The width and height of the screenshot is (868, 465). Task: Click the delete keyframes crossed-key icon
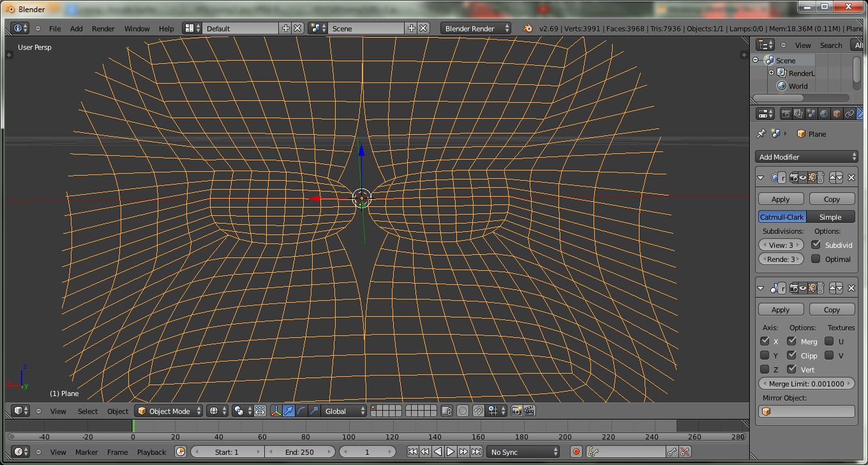pyautogui.click(x=685, y=452)
